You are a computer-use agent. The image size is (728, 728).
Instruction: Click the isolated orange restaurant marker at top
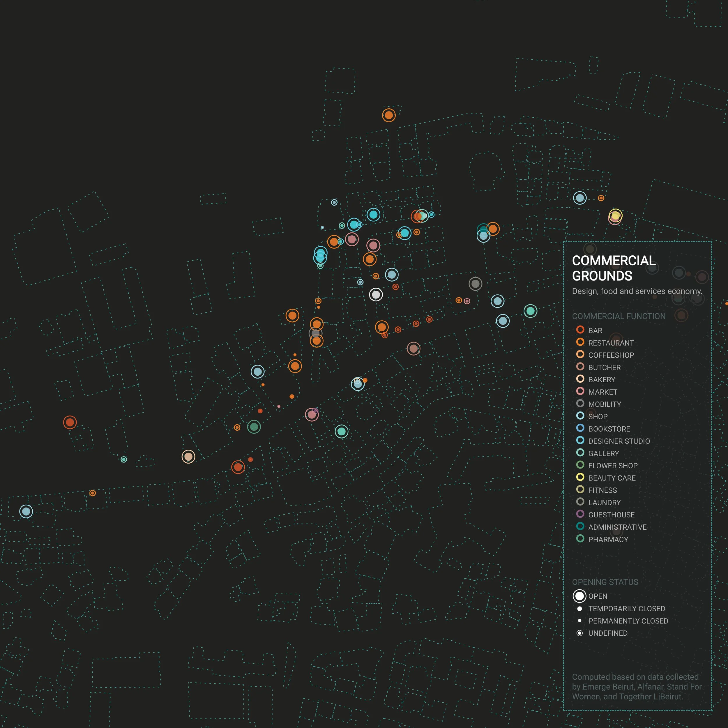point(388,115)
